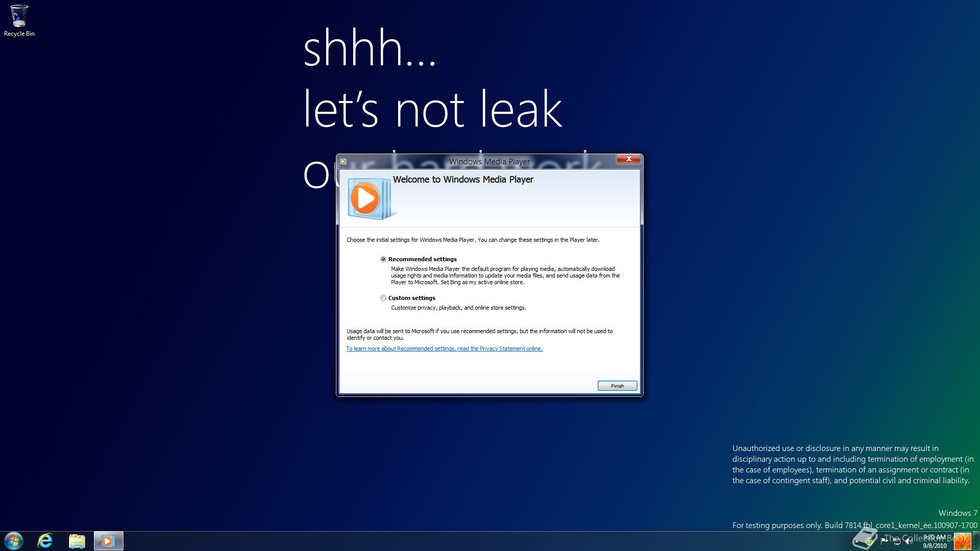Close the Windows Media Player dialog

point(629,159)
